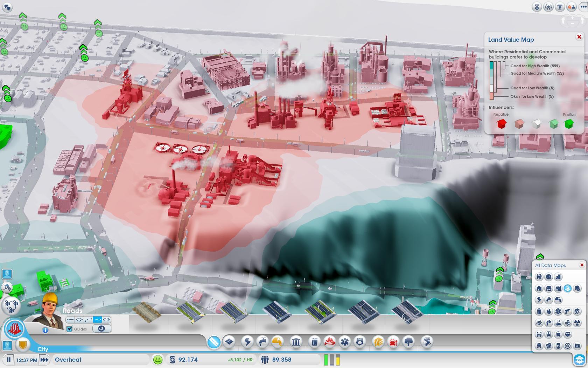Open the chat panel at top left
Screen dimensions: 588x368
7,7
